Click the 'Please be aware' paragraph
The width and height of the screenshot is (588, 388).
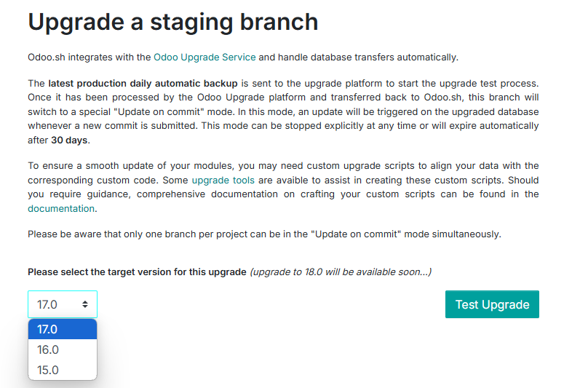point(263,234)
